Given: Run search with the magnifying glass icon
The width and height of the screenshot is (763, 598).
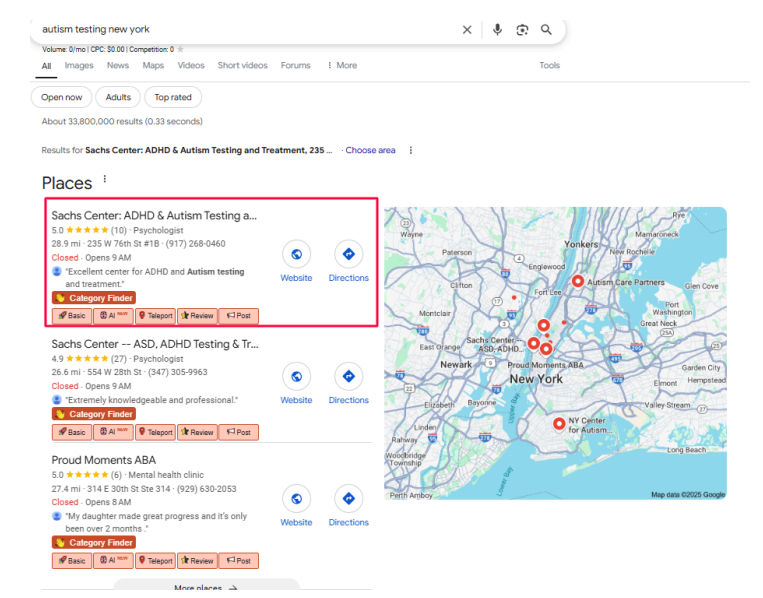Looking at the screenshot, I should coord(546,30).
